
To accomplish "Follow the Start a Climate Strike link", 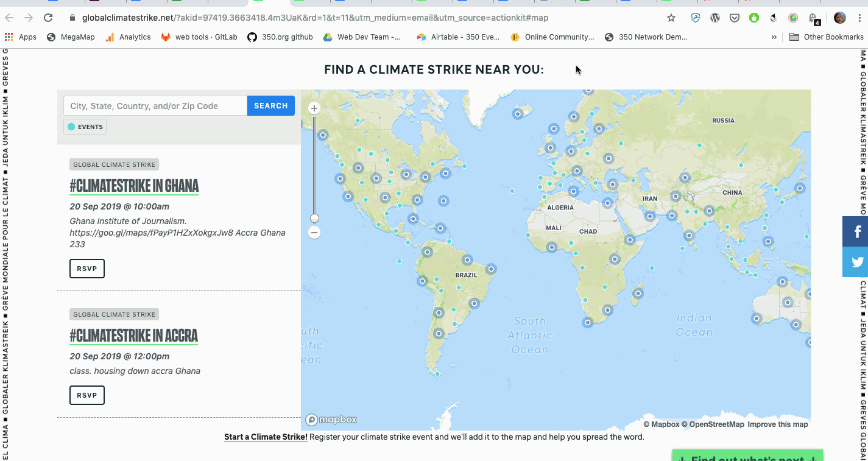I will point(266,437).
